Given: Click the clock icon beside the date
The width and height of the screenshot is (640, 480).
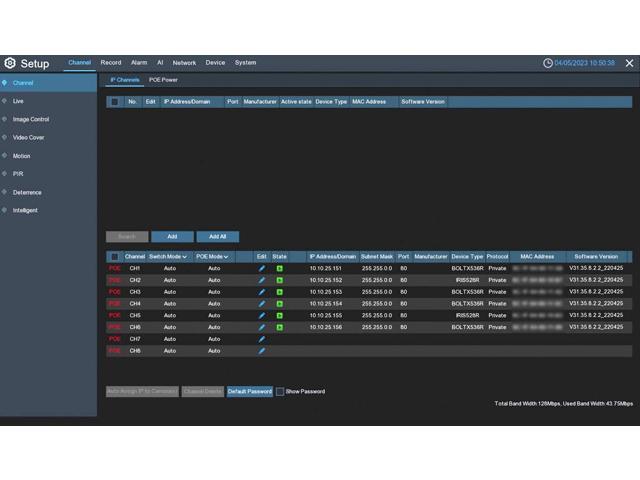Looking at the screenshot, I should pos(547,63).
